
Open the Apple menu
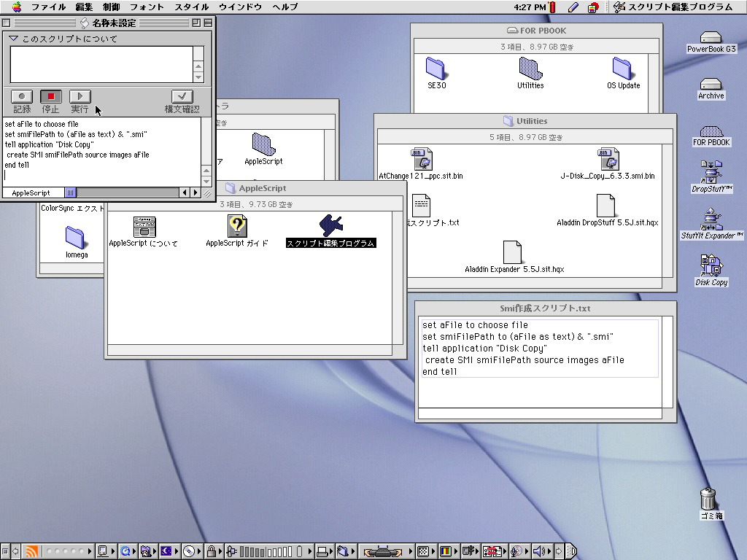pos(17,7)
